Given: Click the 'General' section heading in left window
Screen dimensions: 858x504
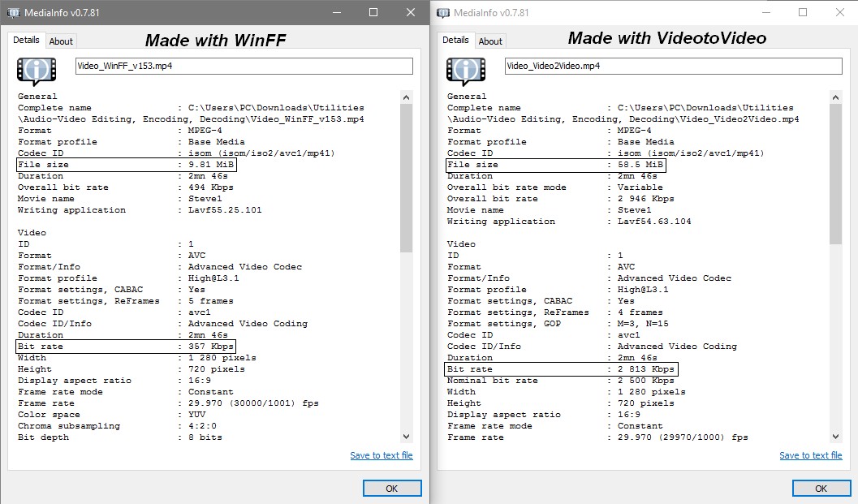Looking at the screenshot, I should [37, 97].
